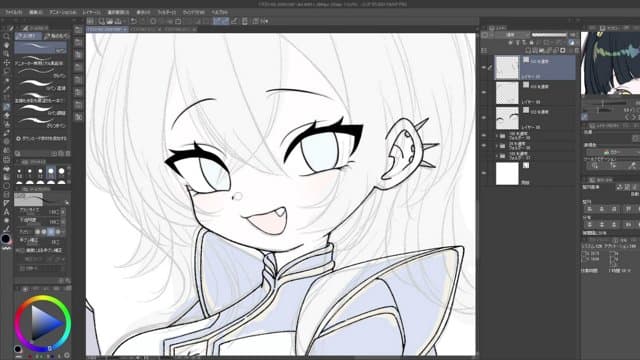Image resolution: width=640 pixels, height=360 pixels.
Task: Select the Text tool
Action: pyautogui.click(x=7, y=211)
